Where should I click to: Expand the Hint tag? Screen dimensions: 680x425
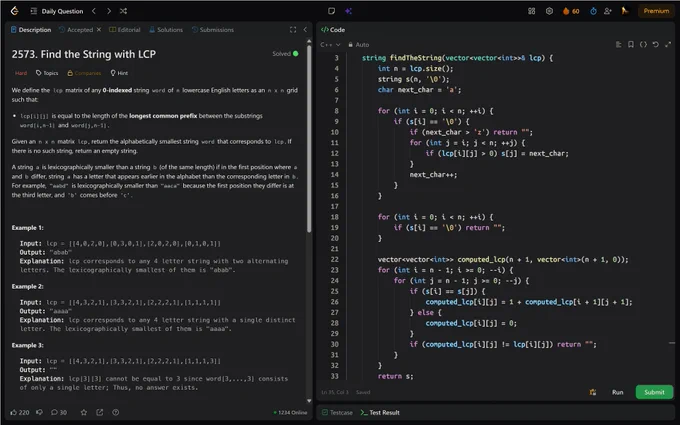coord(119,73)
